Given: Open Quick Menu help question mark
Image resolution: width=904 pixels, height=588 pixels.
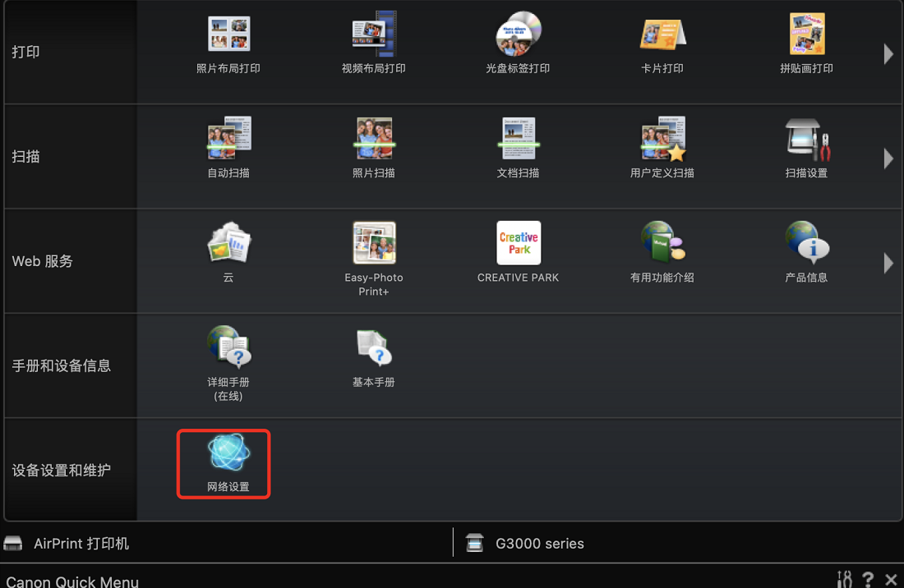Looking at the screenshot, I should click(868, 579).
